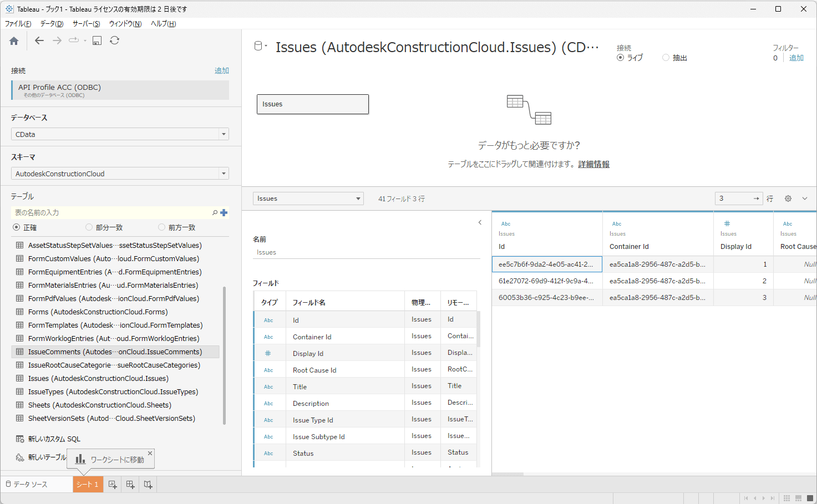Open the ヘルプ menu
The width and height of the screenshot is (817, 504).
tap(163, 24)
